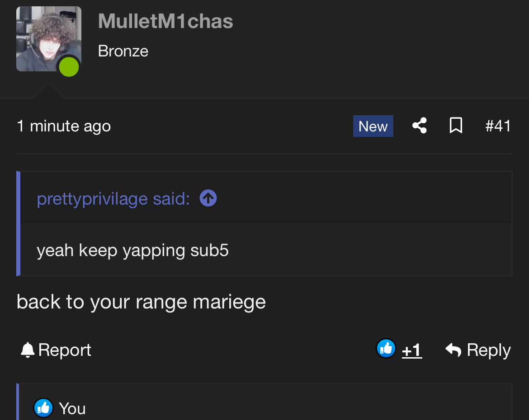The height and width of the screenshot is (420, 529).
Task: Open the #41 post permalink
Action: click(x=498, y=126)
